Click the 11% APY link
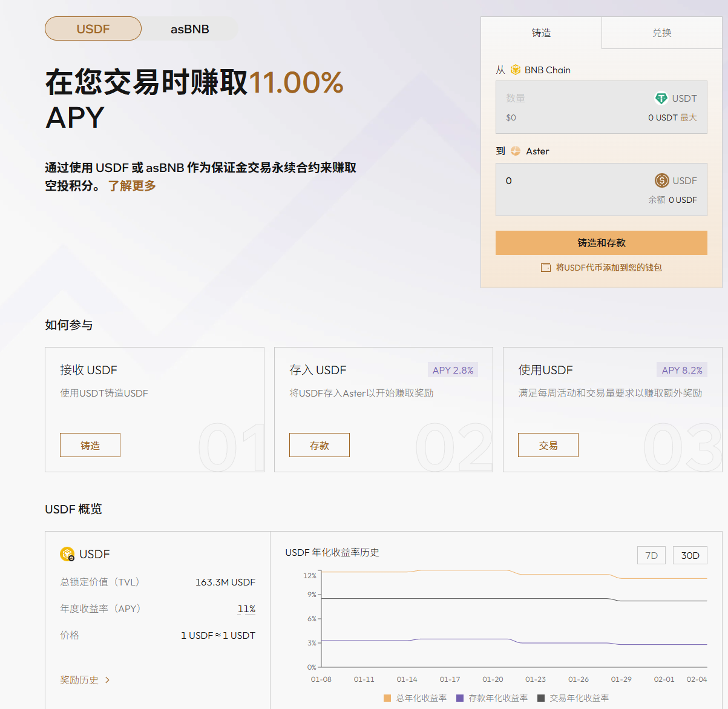This screenshot has height=709, width=728. pyautogui.click(x=246, y=608)
